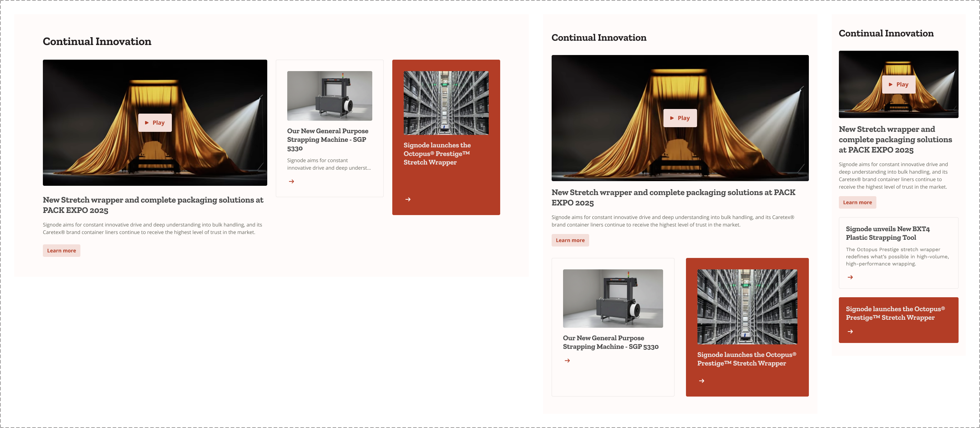Screen dimensions: 980x428
Task: Open desktop PACK EXPO 2025 headline
Action: tap(153, 205)
